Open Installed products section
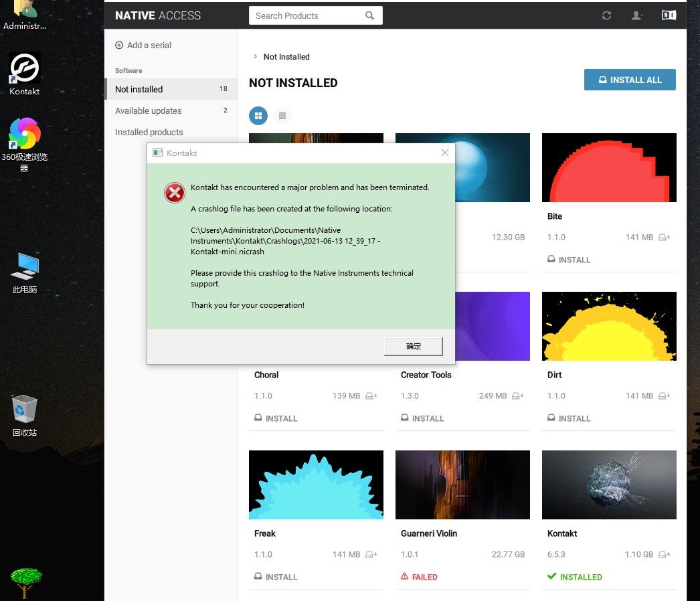 click(149, 132)
